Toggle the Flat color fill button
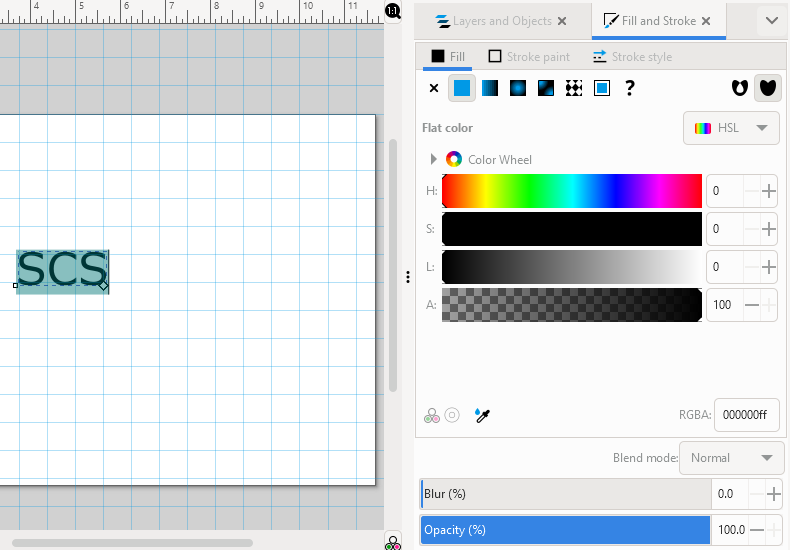The width and height of the screenshot is (790, 550). (x=462, y=88)
